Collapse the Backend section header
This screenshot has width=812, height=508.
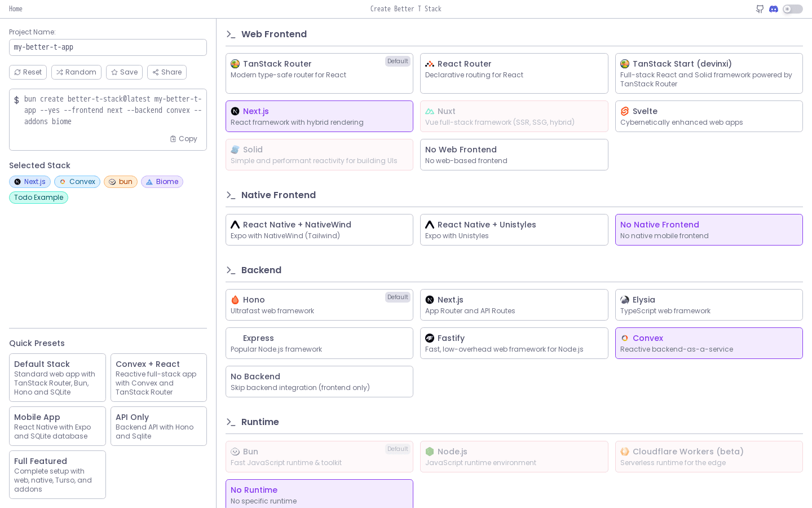[x=261, y=270]
